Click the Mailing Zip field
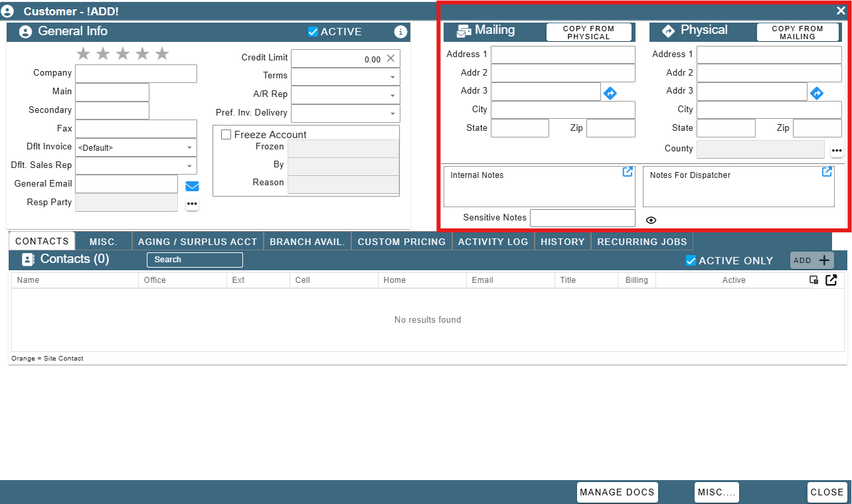The image size is (852, 504). (611, 128)
